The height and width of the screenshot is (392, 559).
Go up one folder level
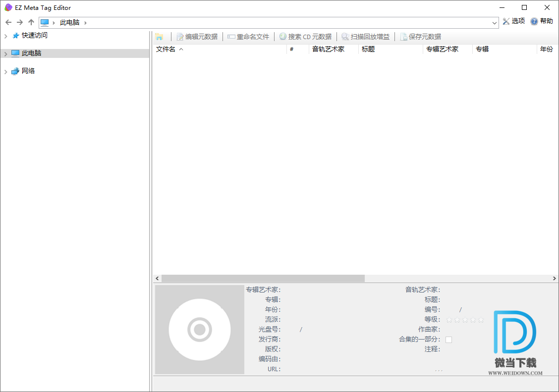coord(31,22)
